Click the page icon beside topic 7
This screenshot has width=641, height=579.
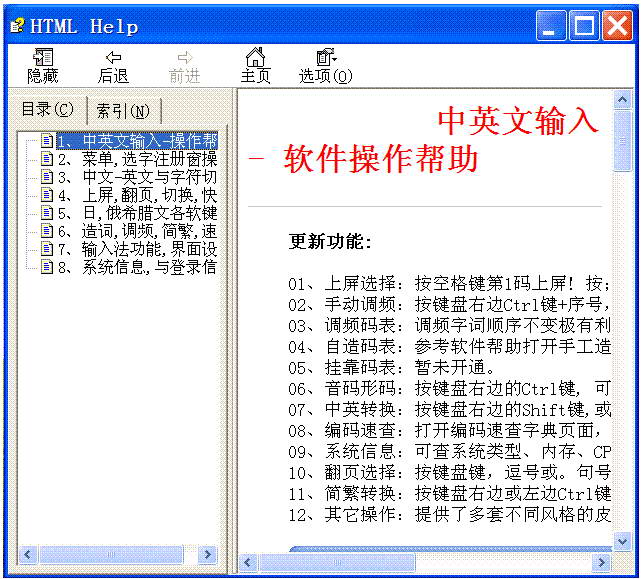tap(47, 248)
